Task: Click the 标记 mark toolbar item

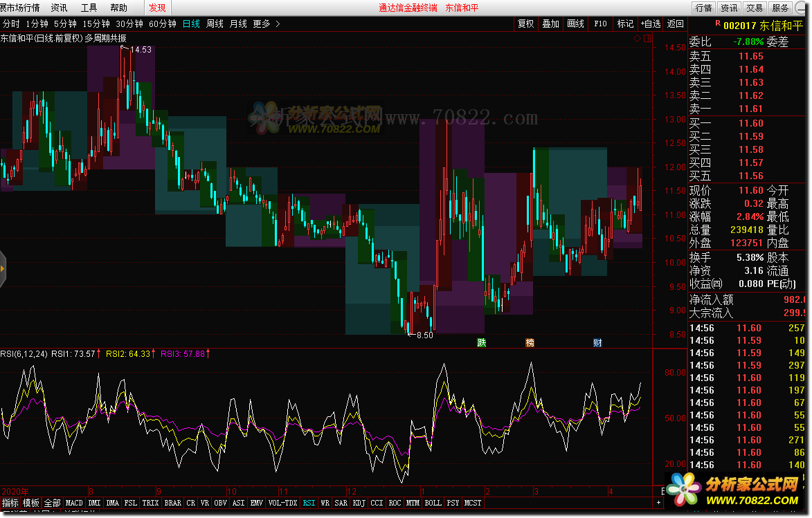Action: click(625, 24)
